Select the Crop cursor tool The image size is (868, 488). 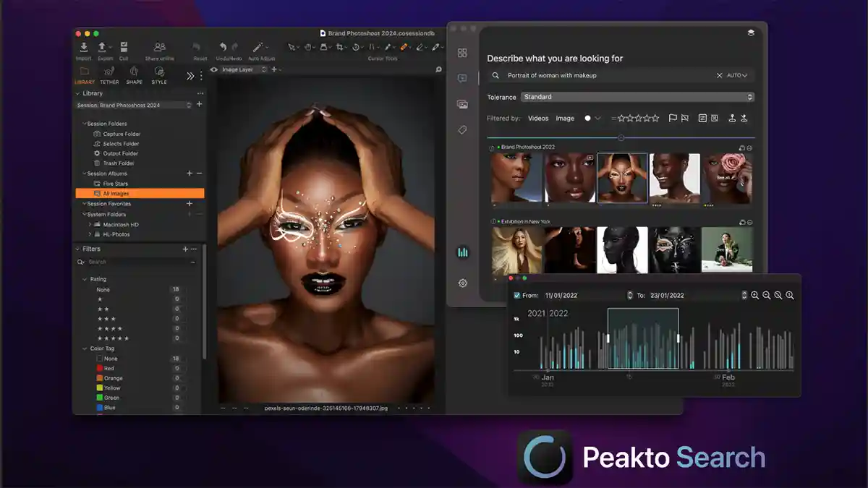point(339,48)
